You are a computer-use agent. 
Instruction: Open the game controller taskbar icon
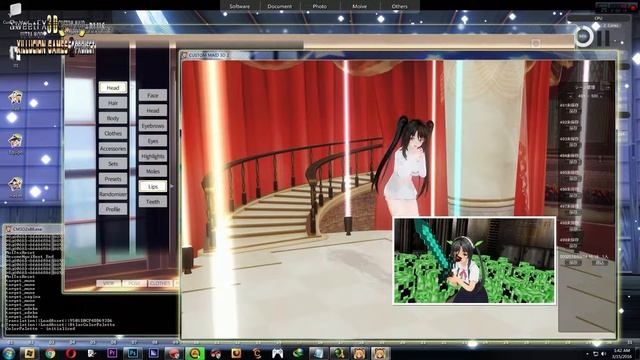[x=278, y=353]
